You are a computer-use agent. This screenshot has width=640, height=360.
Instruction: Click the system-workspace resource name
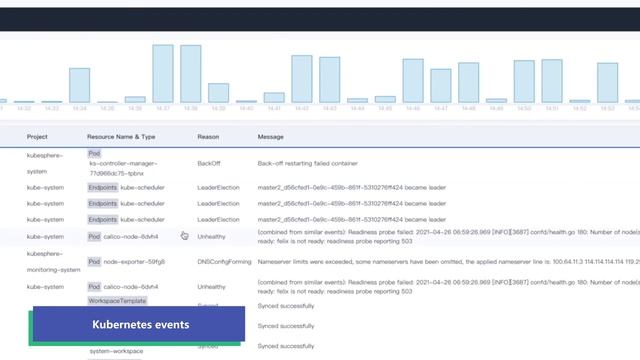(x=116, y=351)
